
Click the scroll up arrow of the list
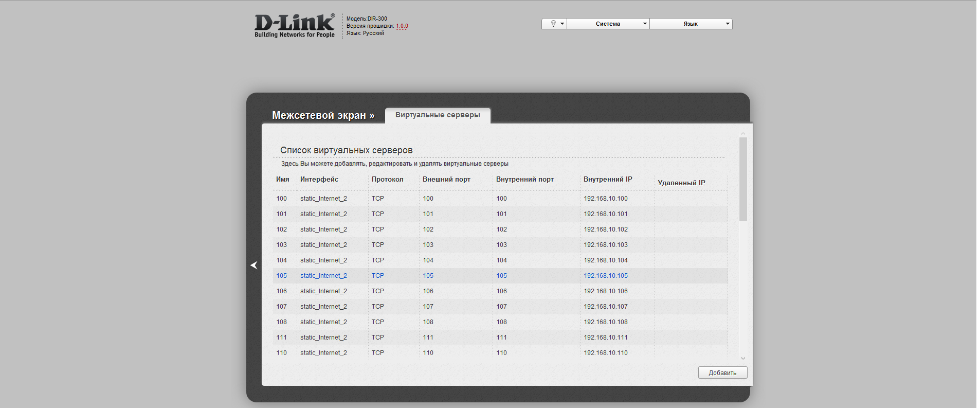[x=743, y=134]
